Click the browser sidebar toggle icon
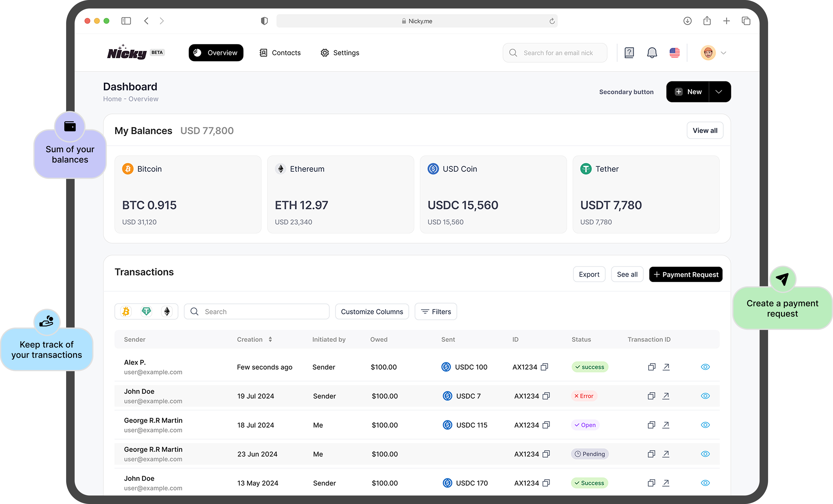Image resolution: width=833 pixels, height=504 pixels. [x=126, y=21]
